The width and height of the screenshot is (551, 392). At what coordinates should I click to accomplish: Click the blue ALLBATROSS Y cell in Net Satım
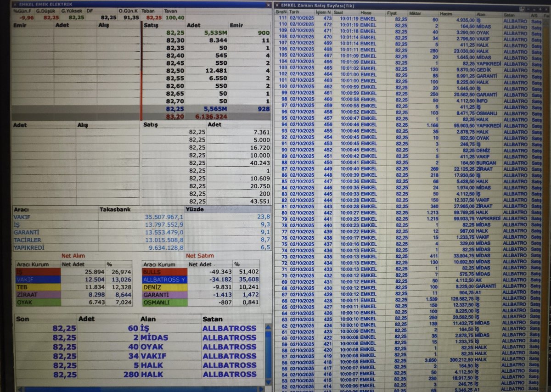tap(165, 280)
